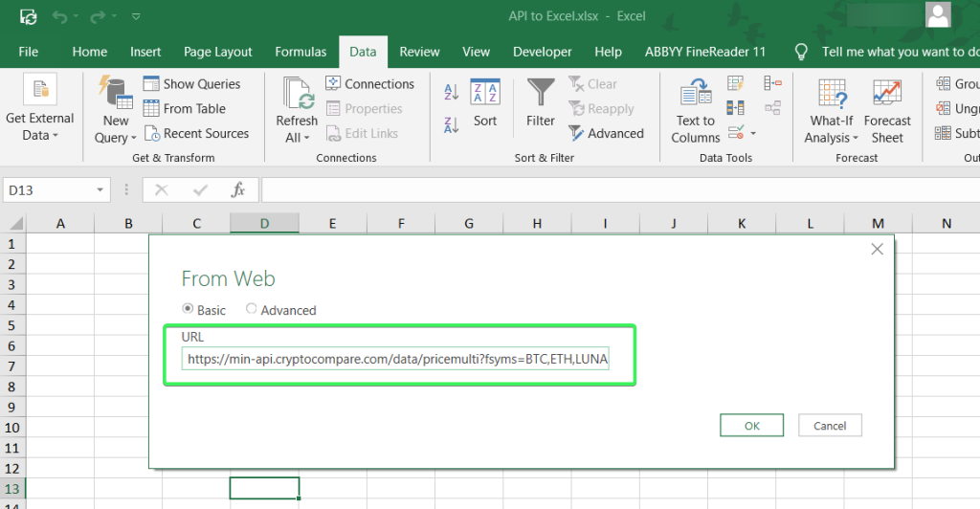Click the Ungroup outline command
Screen dimensions: 980x509
click(957, 109)
